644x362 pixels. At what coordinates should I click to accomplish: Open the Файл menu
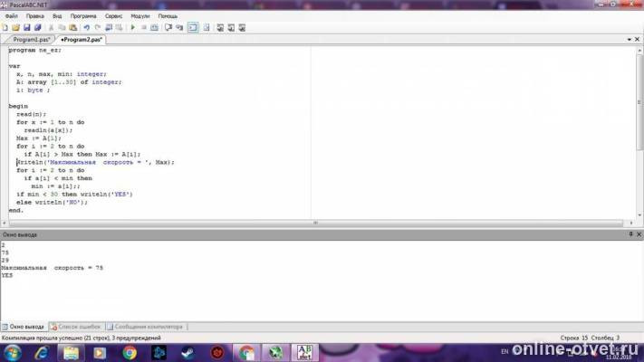tap(12, 16)
